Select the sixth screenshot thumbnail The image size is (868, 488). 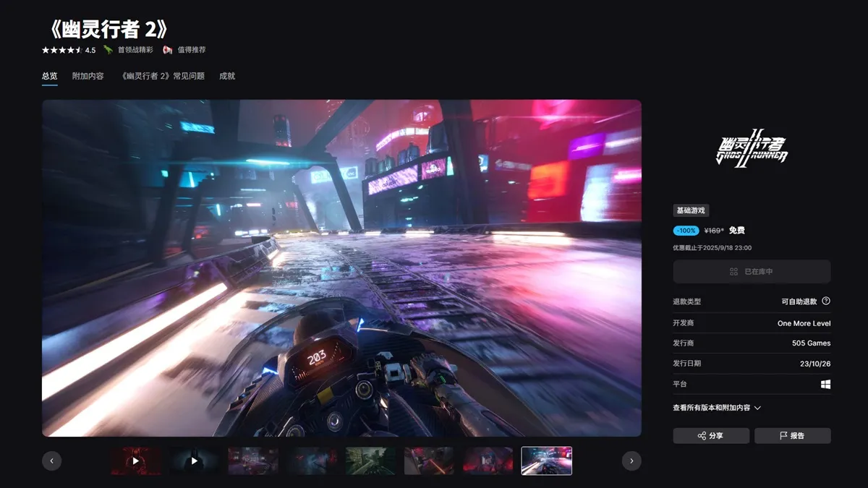[x=429, y=461]
